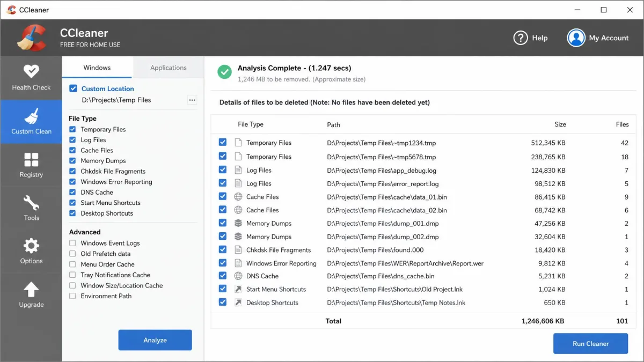The height and width of the screenshot is (362, 644).
Task: Open the My Account link text
Action: tap(609, 38)
